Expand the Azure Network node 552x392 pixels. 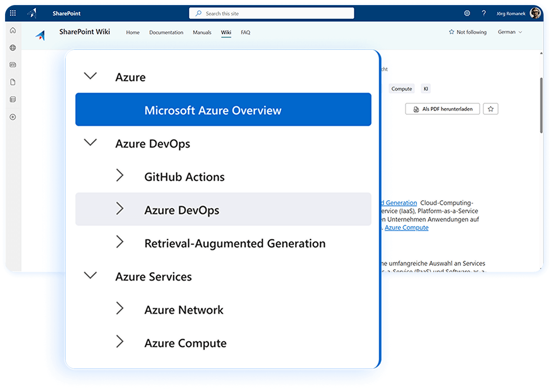tap(120, 308)
